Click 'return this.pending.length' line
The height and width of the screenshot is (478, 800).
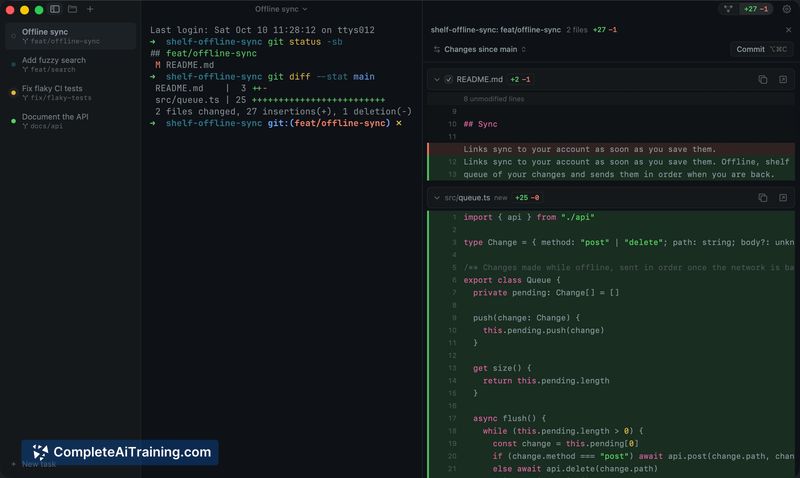pos(611,381)
